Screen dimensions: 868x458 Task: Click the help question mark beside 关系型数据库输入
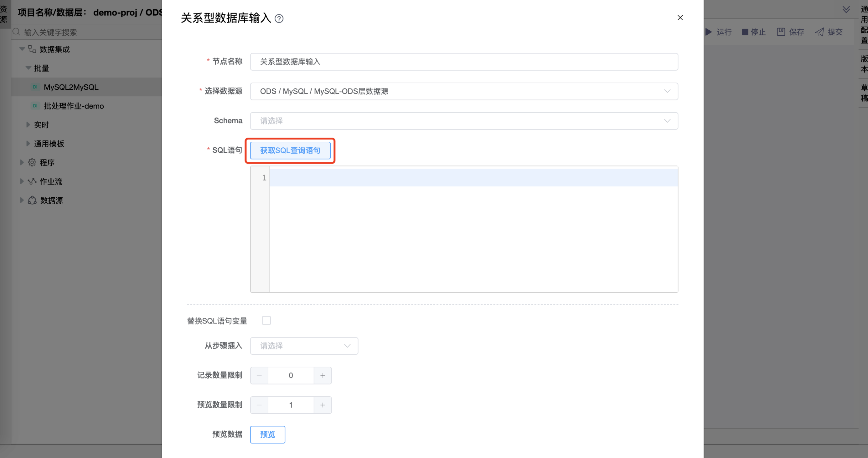(x=279, y=18)
